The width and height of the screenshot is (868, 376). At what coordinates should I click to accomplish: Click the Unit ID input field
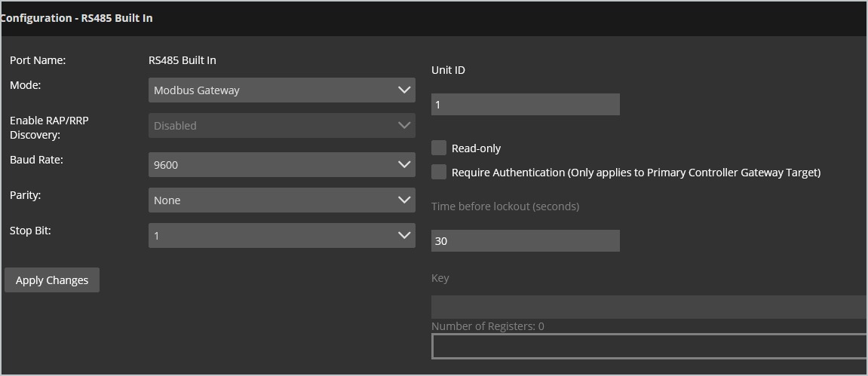click(525, 105)
